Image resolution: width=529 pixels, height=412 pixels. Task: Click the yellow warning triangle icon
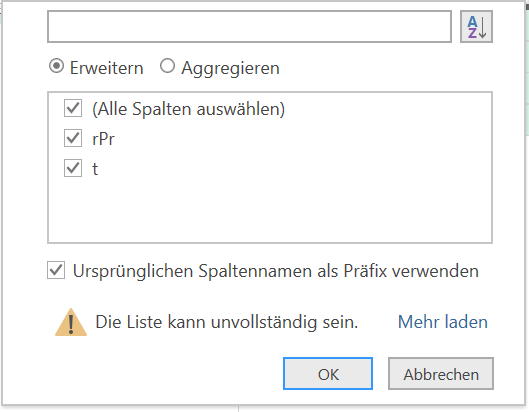71,322
